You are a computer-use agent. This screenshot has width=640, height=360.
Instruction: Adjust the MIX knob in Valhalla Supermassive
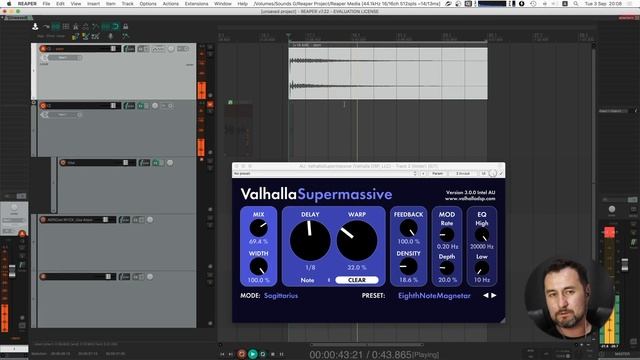coord(258,228)
